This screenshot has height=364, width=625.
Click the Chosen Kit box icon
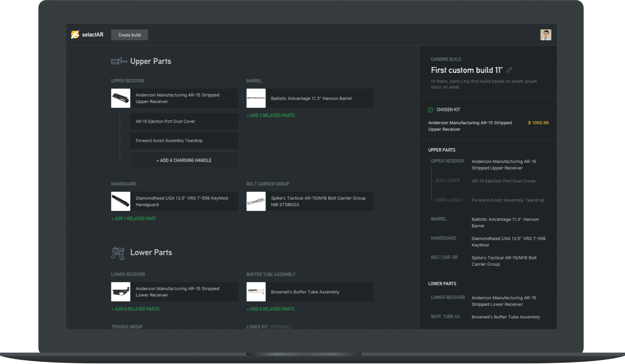coord(430,110)
